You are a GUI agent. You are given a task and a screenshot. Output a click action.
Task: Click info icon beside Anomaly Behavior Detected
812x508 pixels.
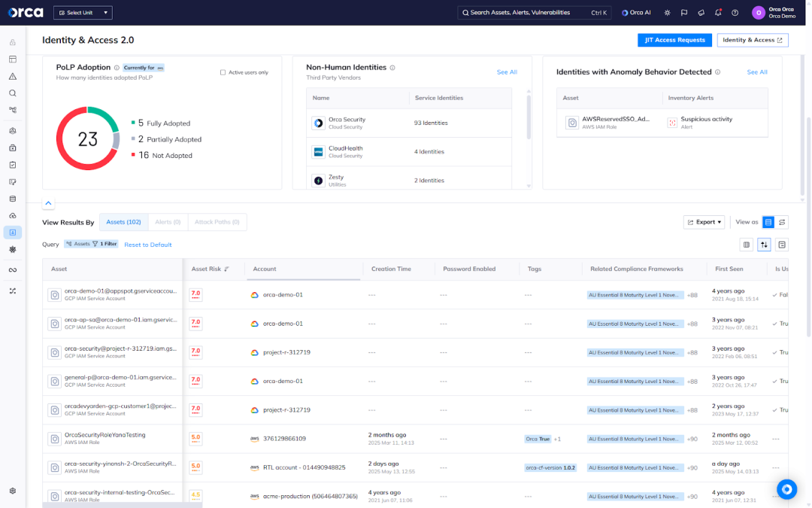(718, 72)
